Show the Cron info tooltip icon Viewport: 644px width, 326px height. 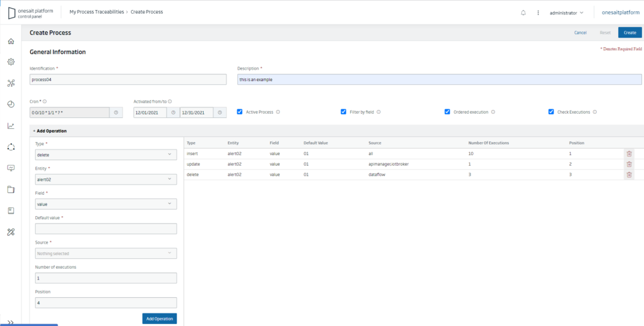pos(45,101)
